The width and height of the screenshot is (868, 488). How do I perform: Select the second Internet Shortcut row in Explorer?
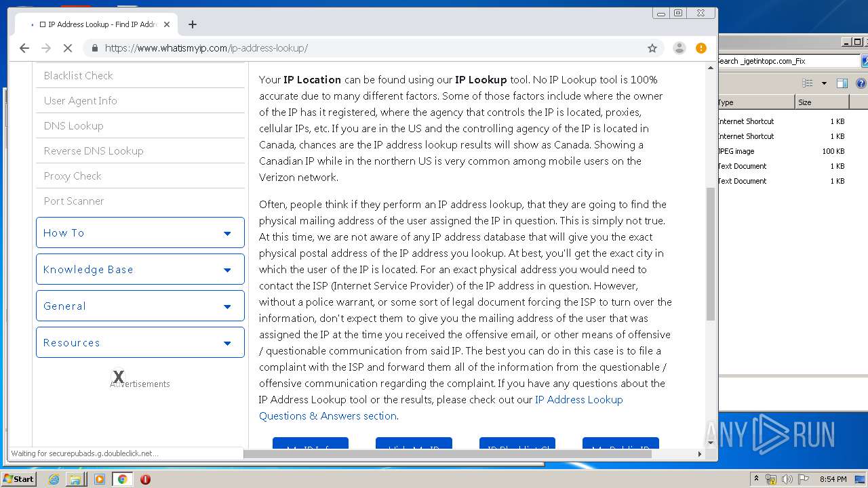pyautogui.click(x=783, y=136)
